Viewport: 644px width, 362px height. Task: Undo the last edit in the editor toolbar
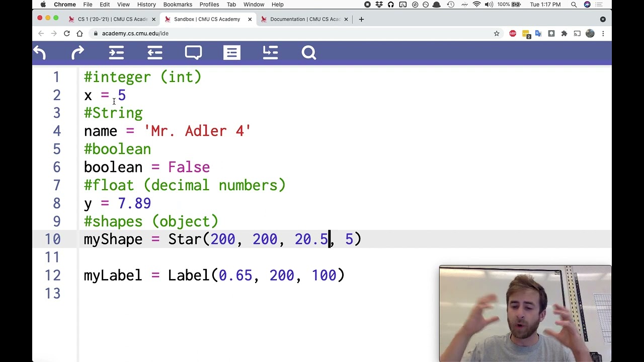click(x=39, y=53)
